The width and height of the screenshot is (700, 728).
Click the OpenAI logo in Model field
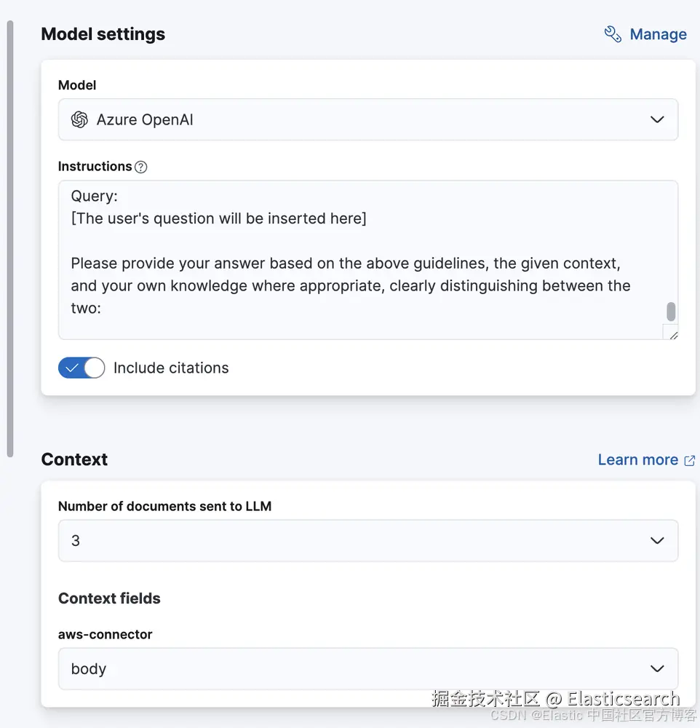pos(79,120)
